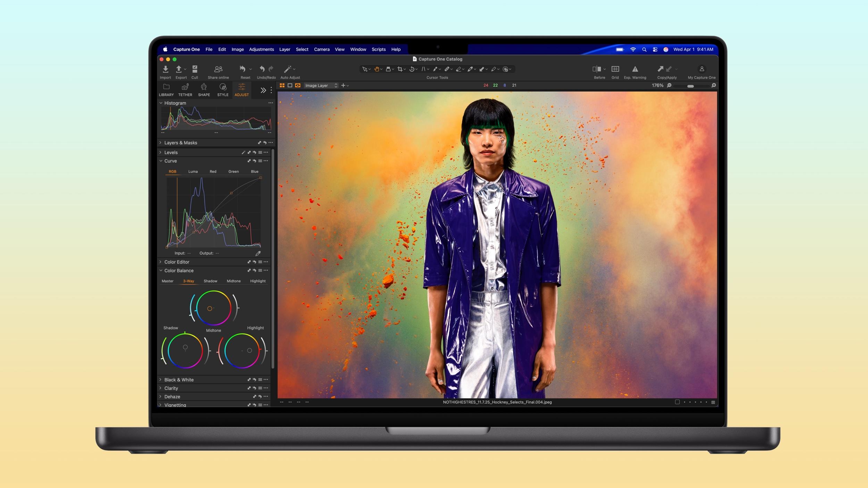Click the Import toolbar icon
Viewport: 868px width, 488px height.
click(x=166, y=69)
